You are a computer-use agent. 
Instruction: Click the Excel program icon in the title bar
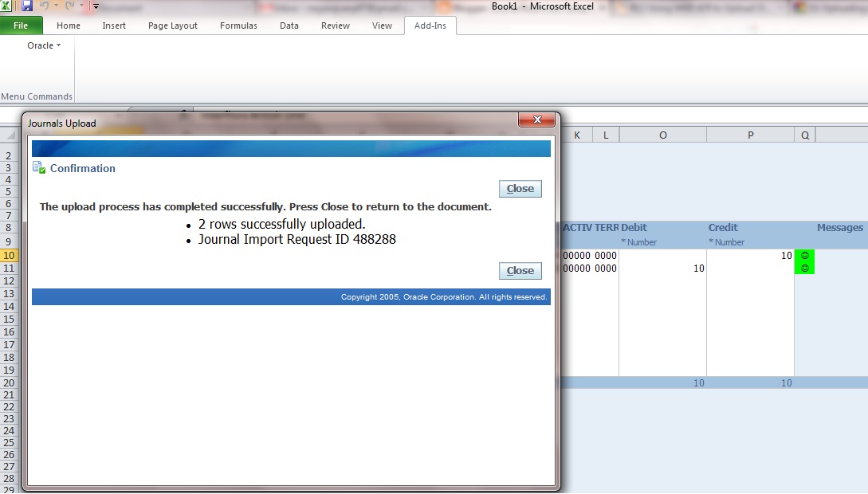6,5
